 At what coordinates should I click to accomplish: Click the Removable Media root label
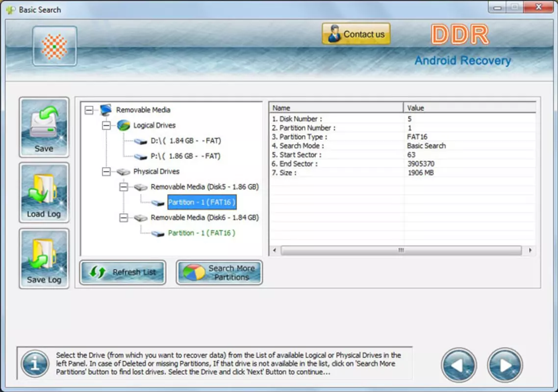tap(143, 110)
